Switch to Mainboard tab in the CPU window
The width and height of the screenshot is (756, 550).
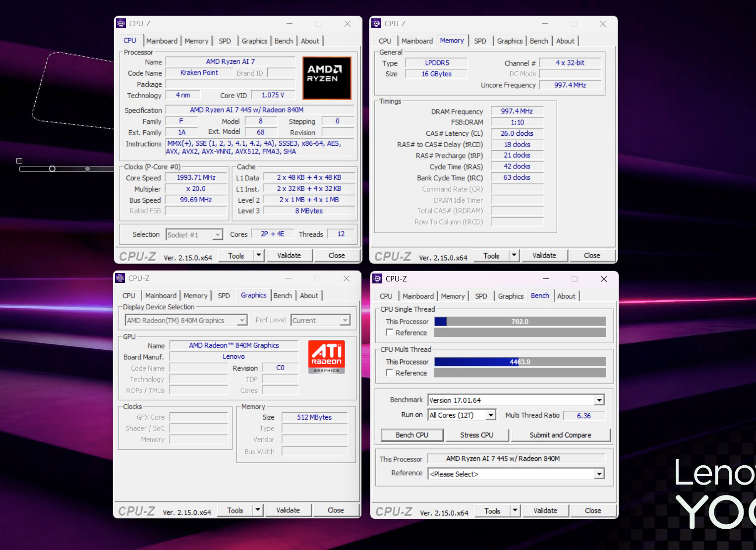click(x=162, y=41)
